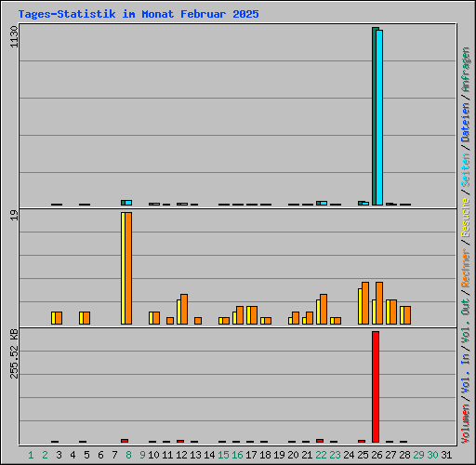Click day label "21" on the x-axis
This screenshot has height=465, width=476.
pos(307,455)
